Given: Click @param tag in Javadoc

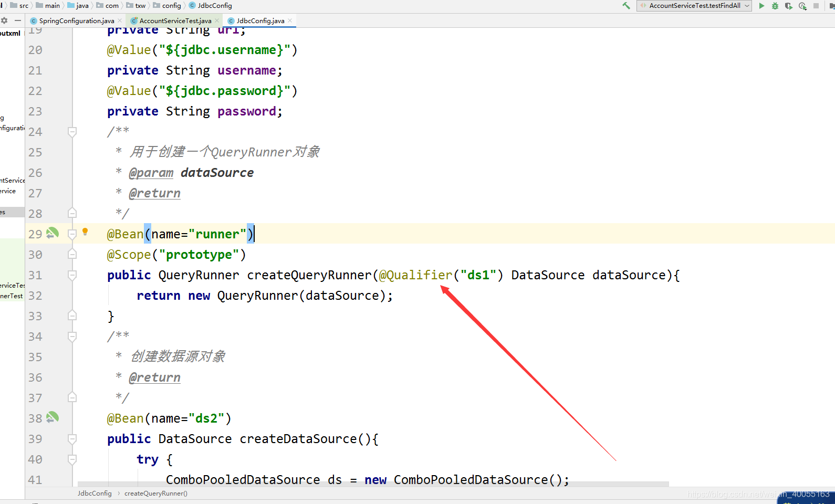Looking at the screenshot, I should 151,173.
